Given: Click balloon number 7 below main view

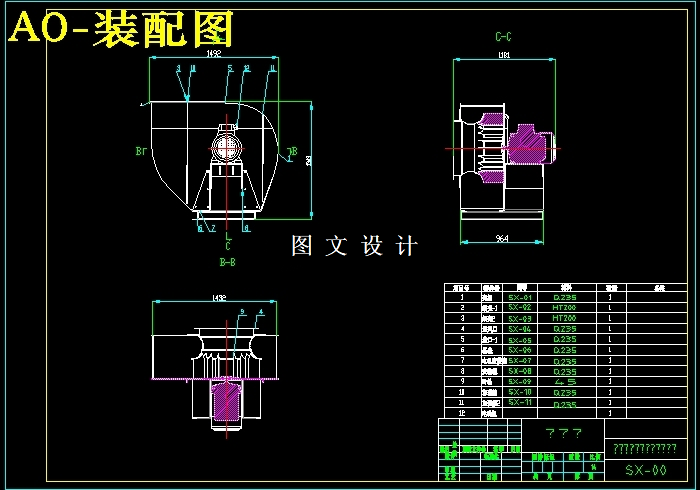Looking at the screenshot, I should (x=213, y=228).
